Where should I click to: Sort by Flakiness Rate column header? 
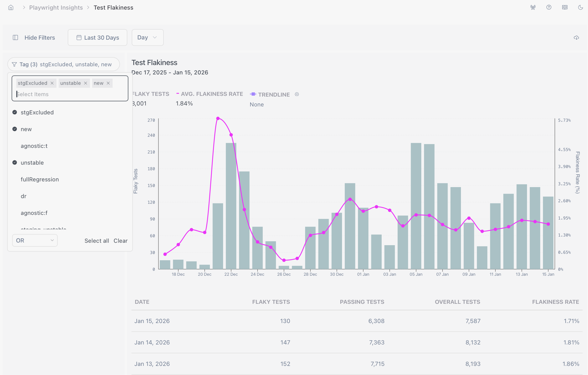tap(555, 302)
